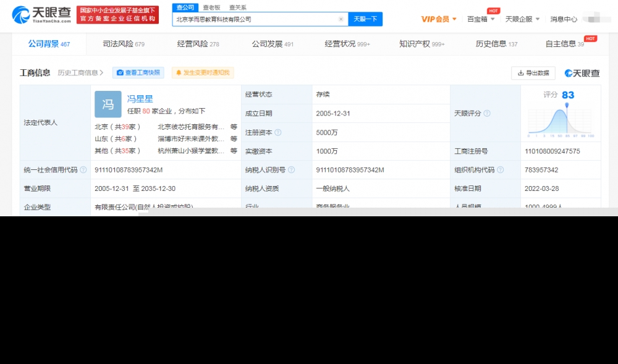Image resolution: width=618 pixels, height=364 pixels.
Task: Click help icon beside 天眼评分
Action: coord(487,114)
